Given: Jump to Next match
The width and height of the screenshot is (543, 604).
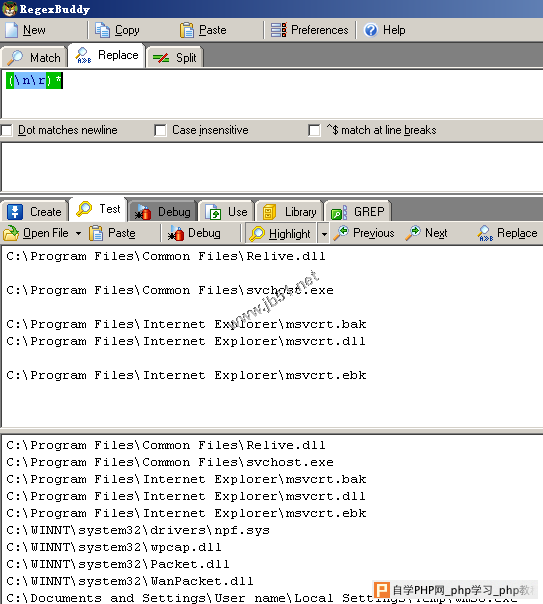Looking at the screenshot, I should coord(426,233).
